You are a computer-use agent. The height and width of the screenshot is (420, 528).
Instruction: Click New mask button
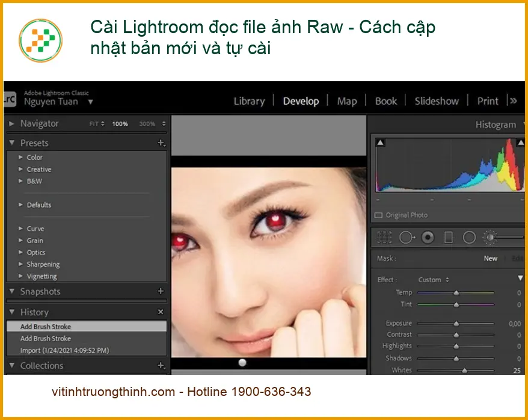(x=490, y=258)
